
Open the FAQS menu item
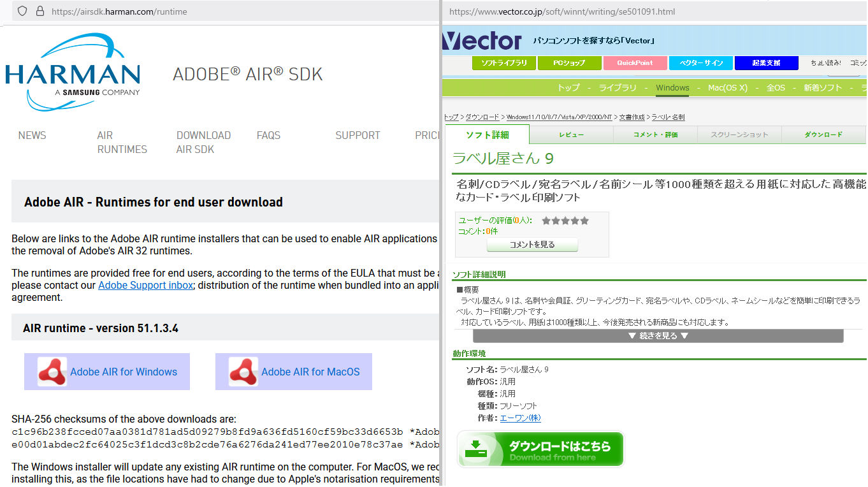pos(268,135)
